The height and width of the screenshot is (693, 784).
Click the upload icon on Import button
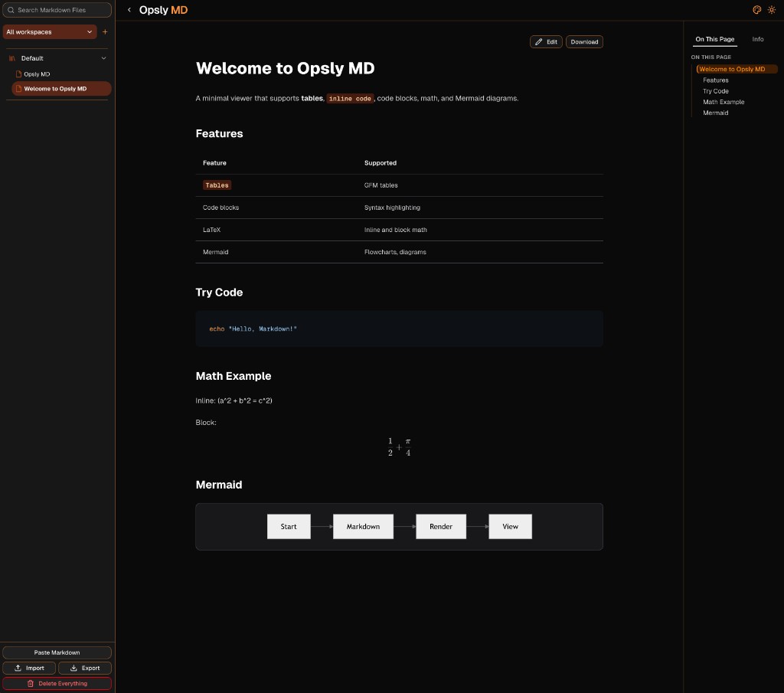pos(19,668)
